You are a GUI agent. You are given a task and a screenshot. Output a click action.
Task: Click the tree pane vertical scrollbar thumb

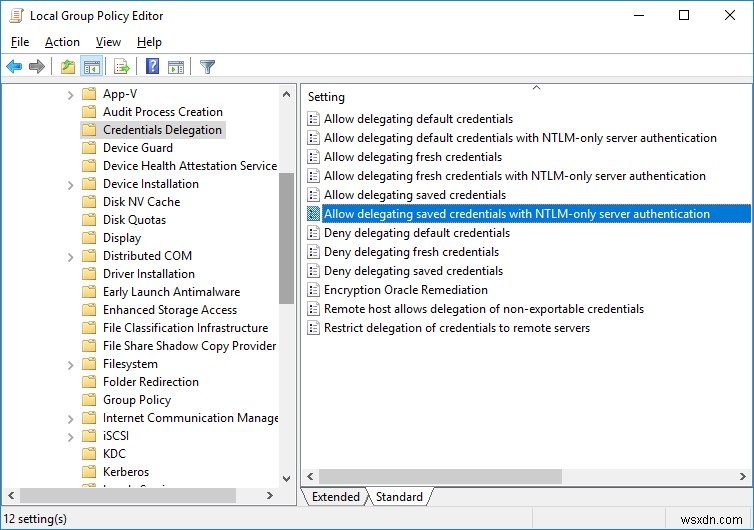[287, 238]
